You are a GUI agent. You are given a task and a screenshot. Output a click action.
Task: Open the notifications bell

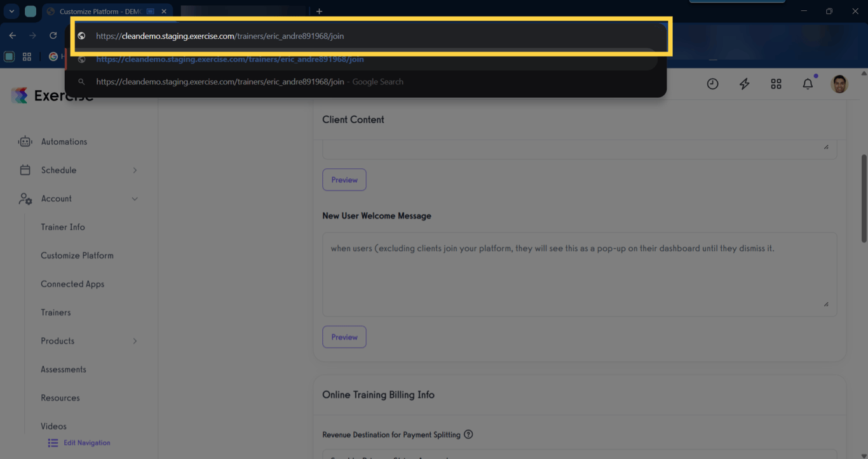click(808, 84)
